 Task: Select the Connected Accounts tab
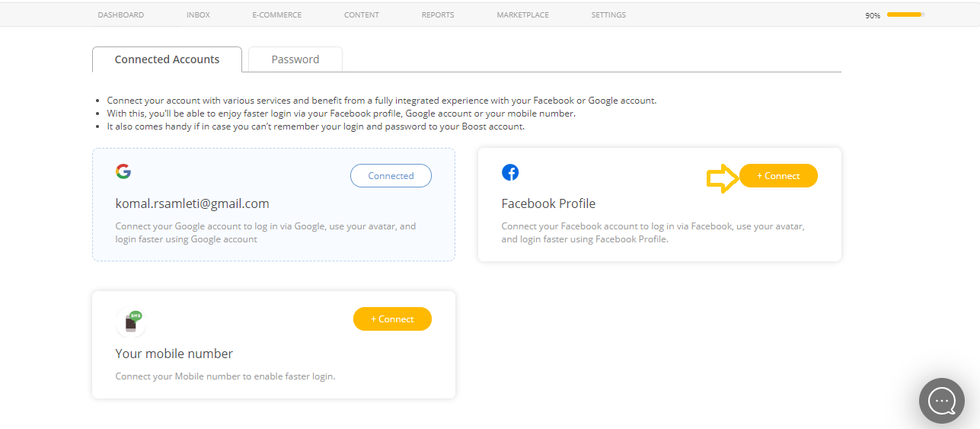pyautogui.click(x=167, y=59)
